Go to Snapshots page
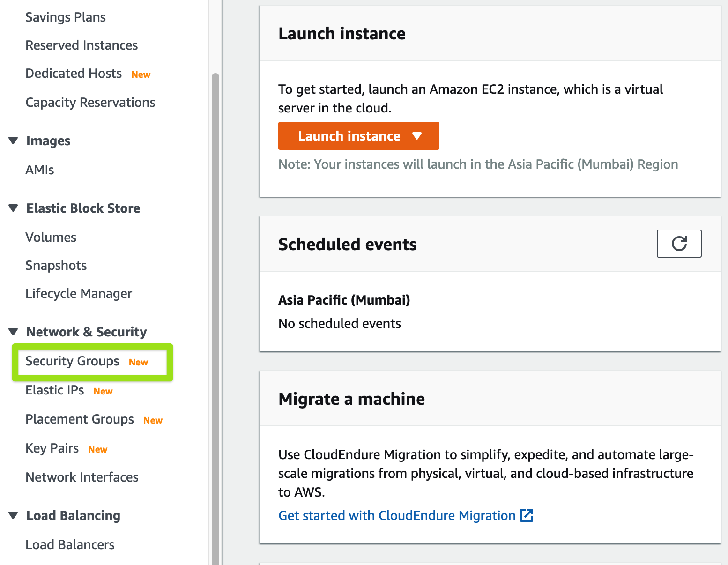728x565 pixels. tap(56, 266)
